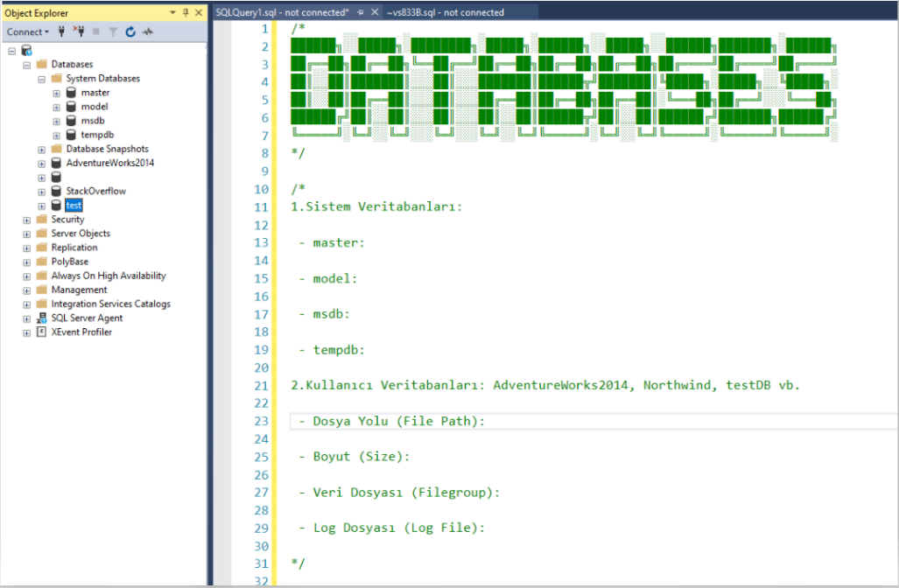Click the XEvent Profiler node icon

coord(39,332)
